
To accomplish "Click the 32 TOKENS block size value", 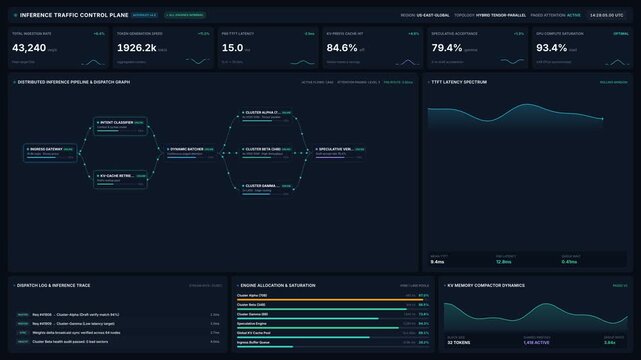I will (x=459, y=343).
